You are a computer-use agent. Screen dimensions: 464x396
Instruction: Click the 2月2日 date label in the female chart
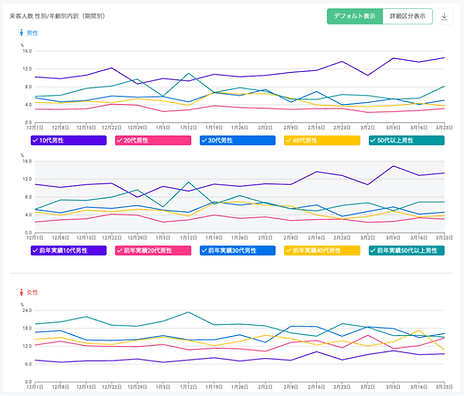tap(265, 387)
